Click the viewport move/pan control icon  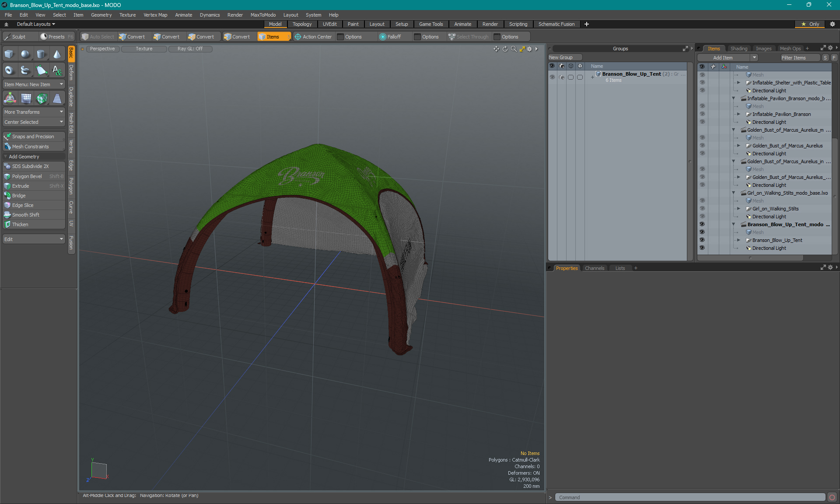coord(496,49)
